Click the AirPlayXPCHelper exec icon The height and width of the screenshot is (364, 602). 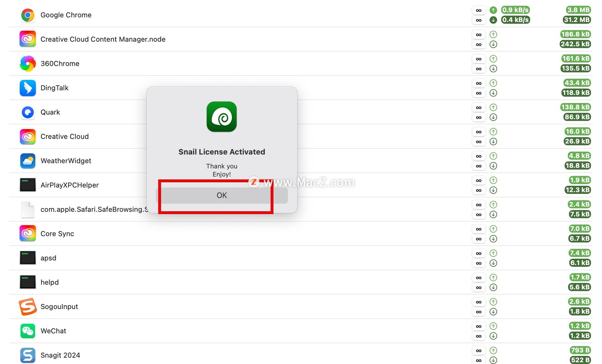click(x=28, y=185)
